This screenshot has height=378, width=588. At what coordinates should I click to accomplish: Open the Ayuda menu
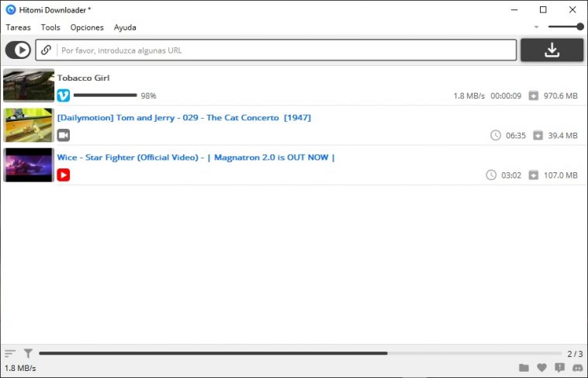125,27
